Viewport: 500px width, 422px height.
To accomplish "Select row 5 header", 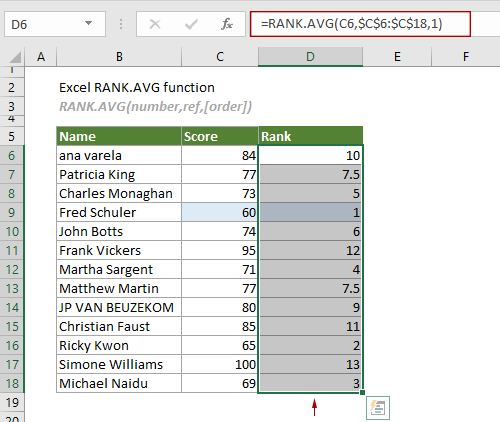I will pyautogui.click(x=12, y=136).
